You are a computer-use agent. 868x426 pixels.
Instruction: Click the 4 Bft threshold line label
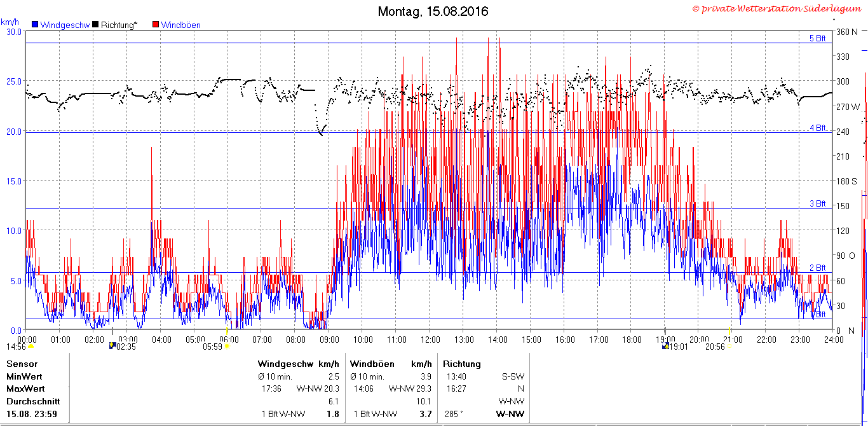click(x=817, y=128)
